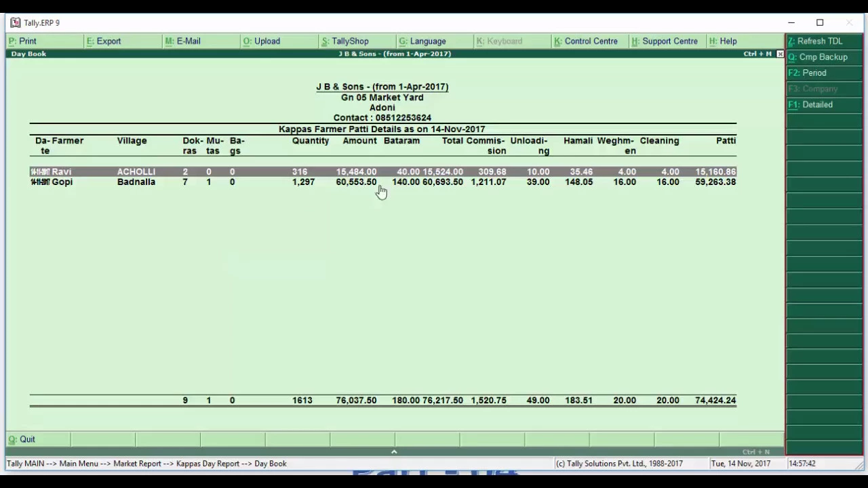The width and height of the screenshot is (868, 488).
Task: Click the Patti column header
Action: (726, 141)
